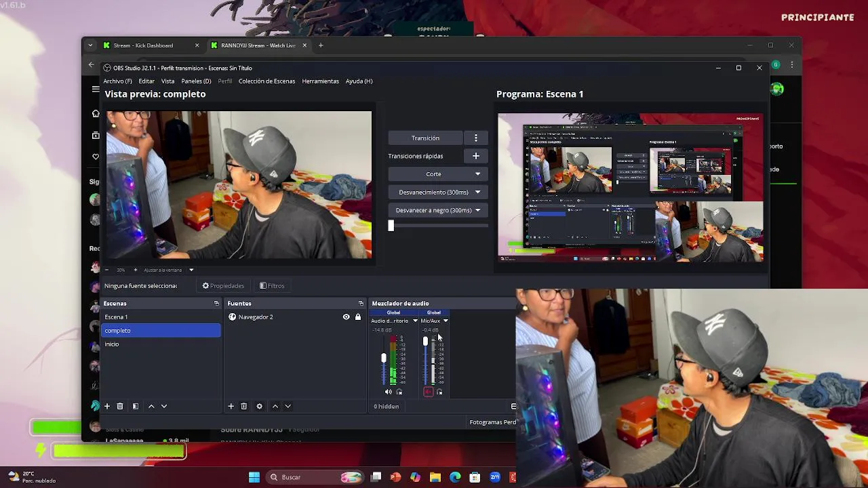Screen dimensions: 868x488
Task: Open Vista menu
Action: (x=167, y=81)
